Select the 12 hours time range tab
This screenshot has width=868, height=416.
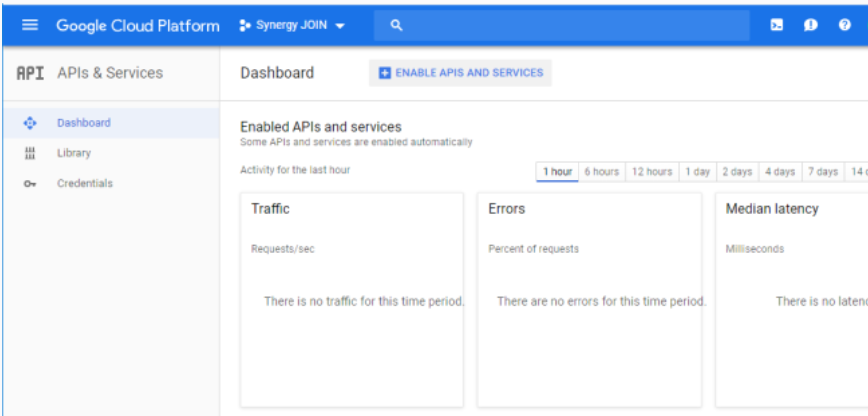[x=652, y=172]
